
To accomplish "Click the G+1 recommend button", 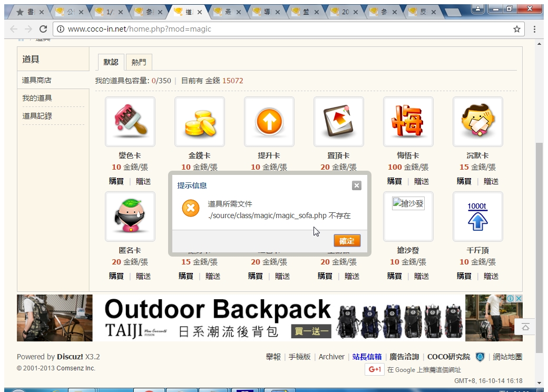I will click(x=375, y=369).
